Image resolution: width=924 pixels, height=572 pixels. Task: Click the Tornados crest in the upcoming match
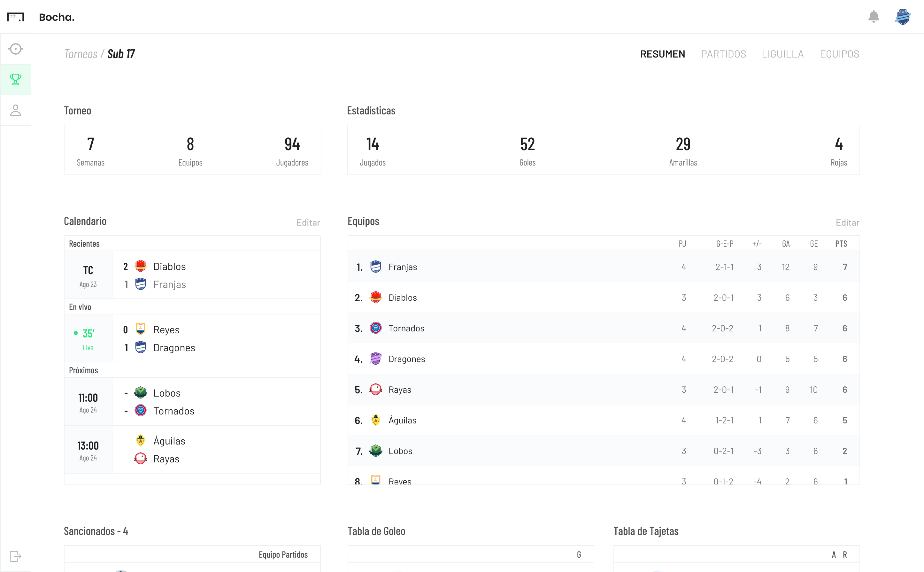pyautogui.click(x=140, y=411)
